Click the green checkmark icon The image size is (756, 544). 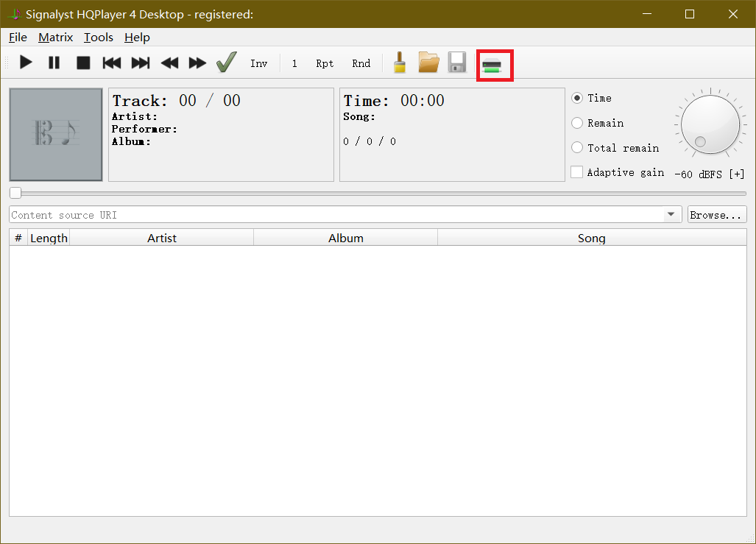(226, 63)
